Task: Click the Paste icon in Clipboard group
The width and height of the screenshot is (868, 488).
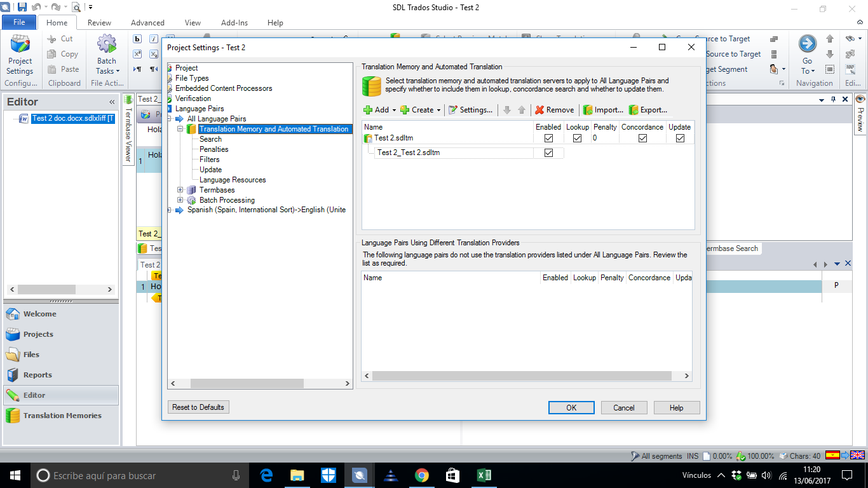Action: click(x=53, y=69)
